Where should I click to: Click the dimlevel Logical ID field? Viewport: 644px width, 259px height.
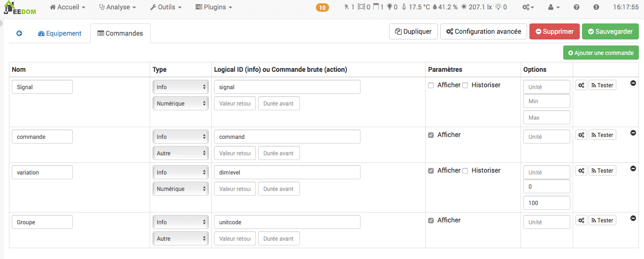tap(287, 172)
